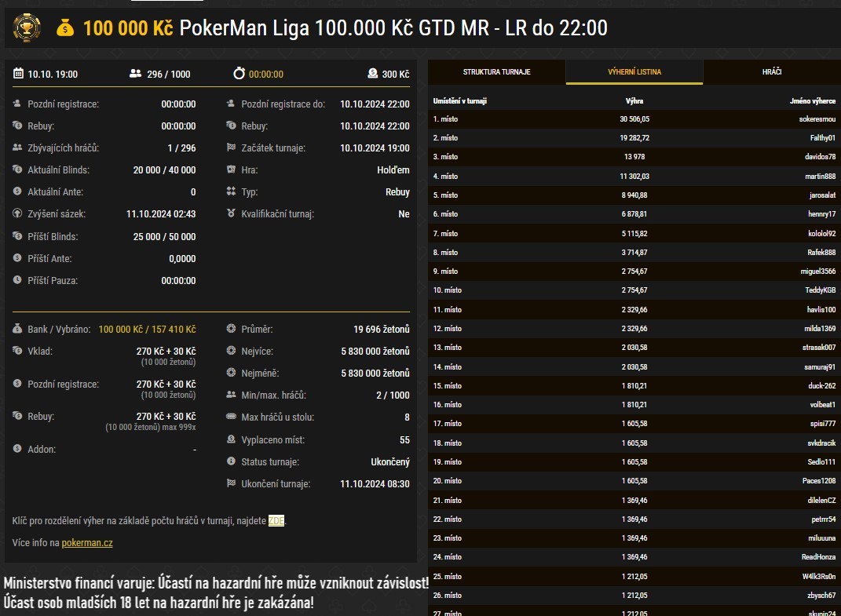Screen dimensions: 841x616
Task: Follow the ZDE link for payout key
Action: tap(276, 520)
